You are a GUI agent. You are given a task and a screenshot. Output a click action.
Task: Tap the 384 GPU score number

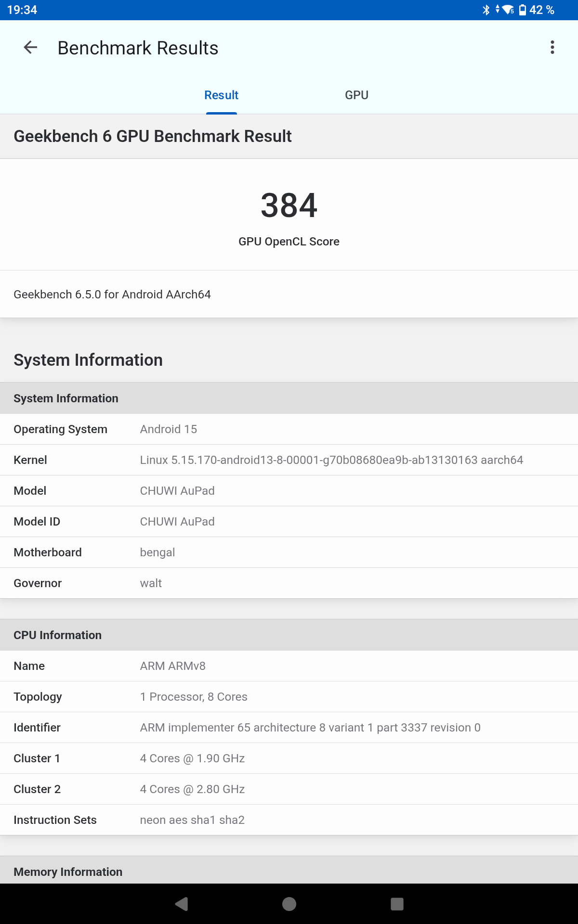point(289,205)
